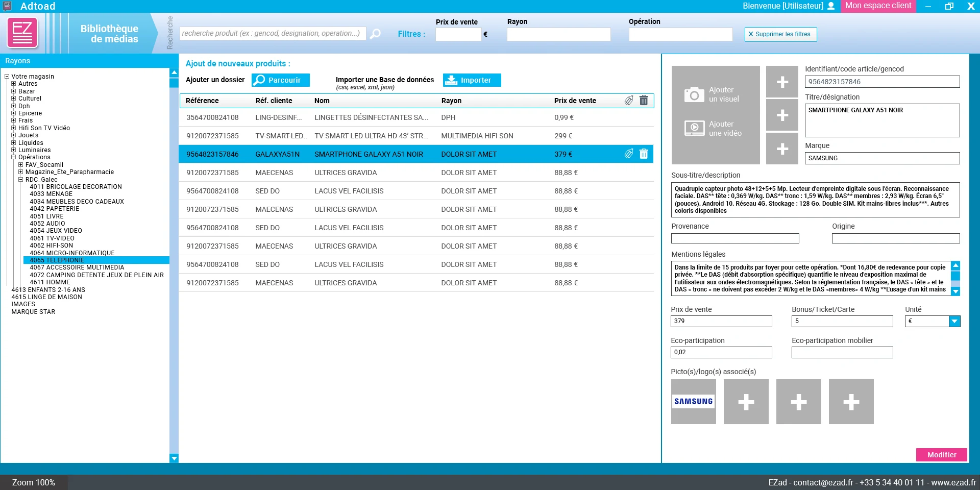Click the Parcourir button
Image resolution: width=980 pixels, height=490 pixels.
coord(281,80)
